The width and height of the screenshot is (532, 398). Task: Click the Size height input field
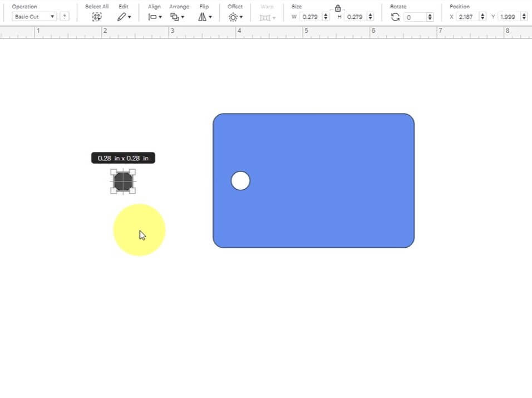pyautogui.click(x=355, y=17)
